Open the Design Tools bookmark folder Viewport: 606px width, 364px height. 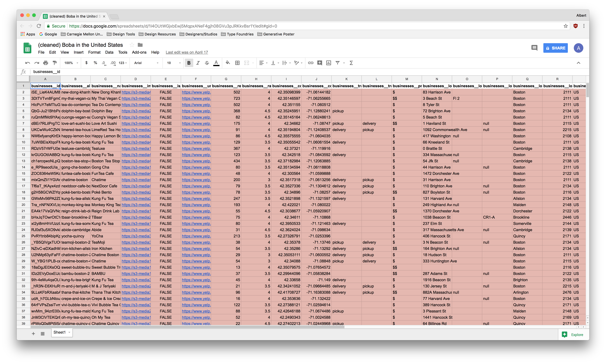121,34
